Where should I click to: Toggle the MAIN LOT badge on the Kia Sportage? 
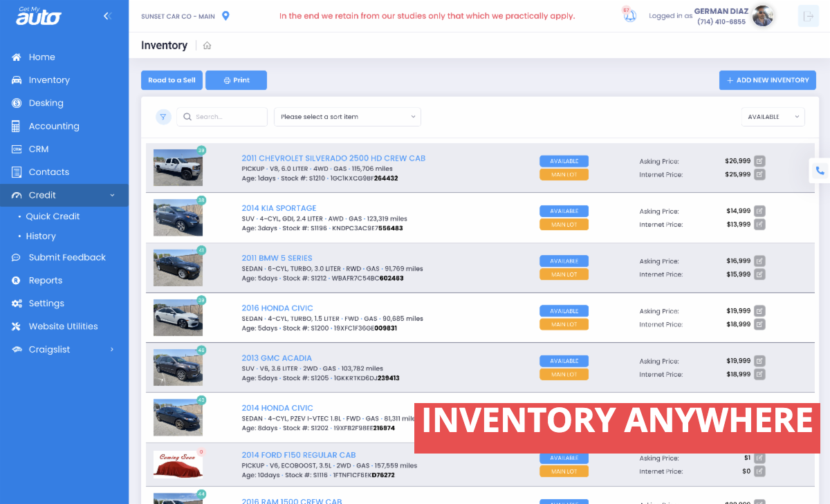(x=564, y=224)
